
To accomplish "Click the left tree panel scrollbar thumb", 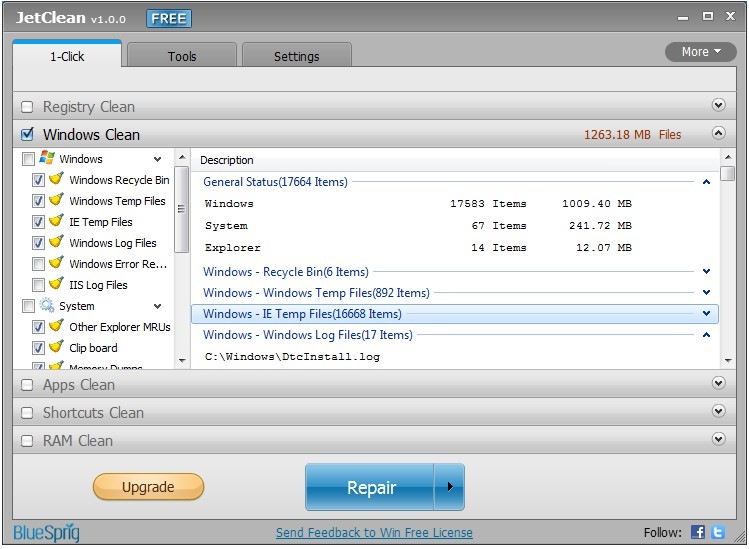I will click(x=181, y=209).
